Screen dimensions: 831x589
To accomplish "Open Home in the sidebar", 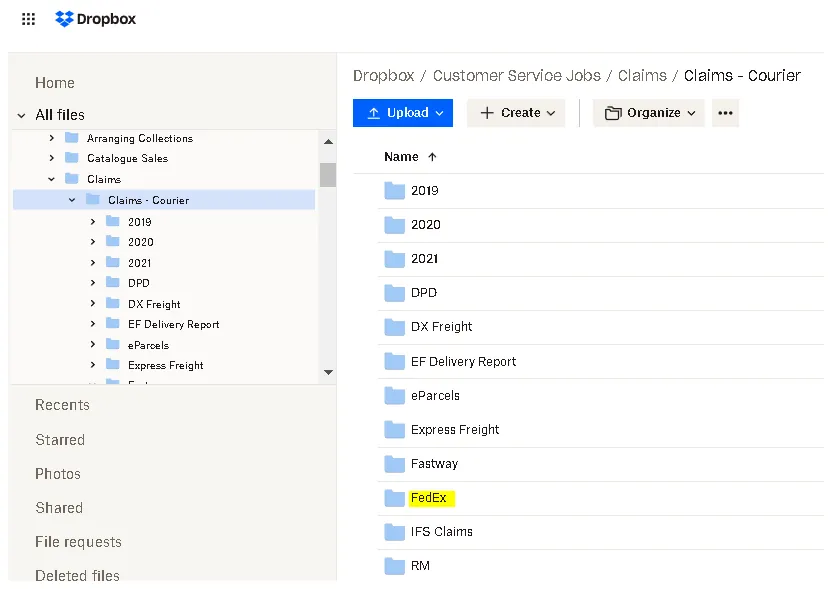I will 55,83.
